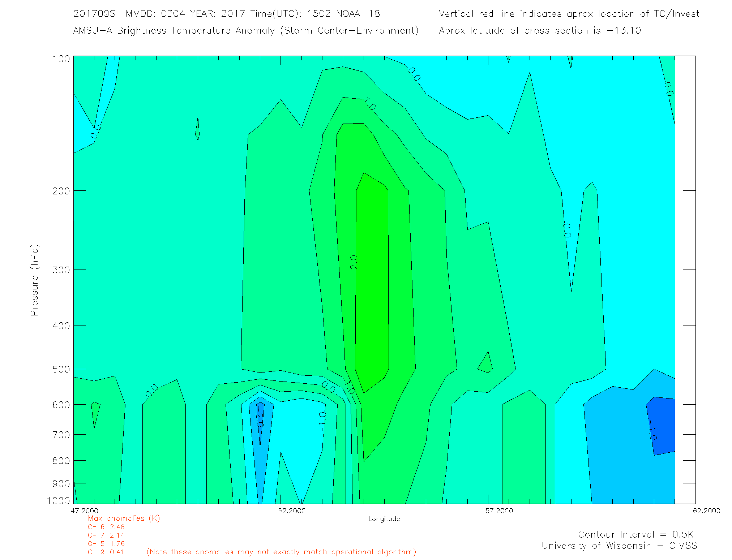Viewport: 732px width, 560px height.
Task: Click the Max anomalies (K) heading
Action: click(x=124, y=518)
